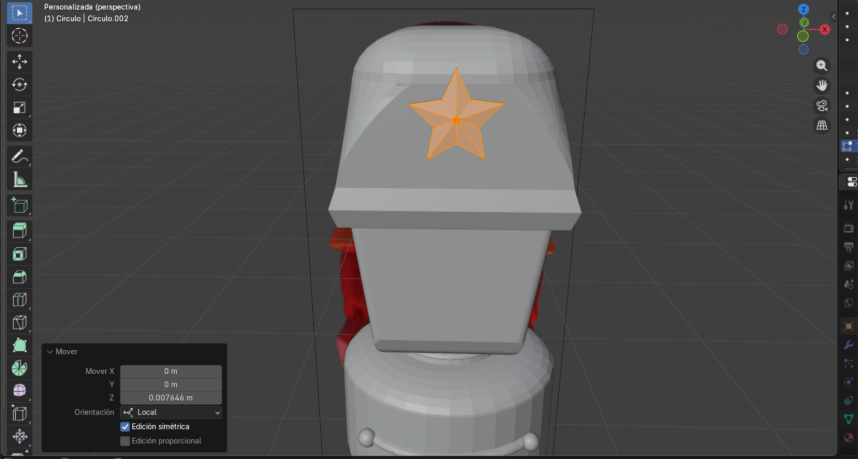The image size is (858, 459).
Task: Select the Knife tool
Action: point(19,323)
